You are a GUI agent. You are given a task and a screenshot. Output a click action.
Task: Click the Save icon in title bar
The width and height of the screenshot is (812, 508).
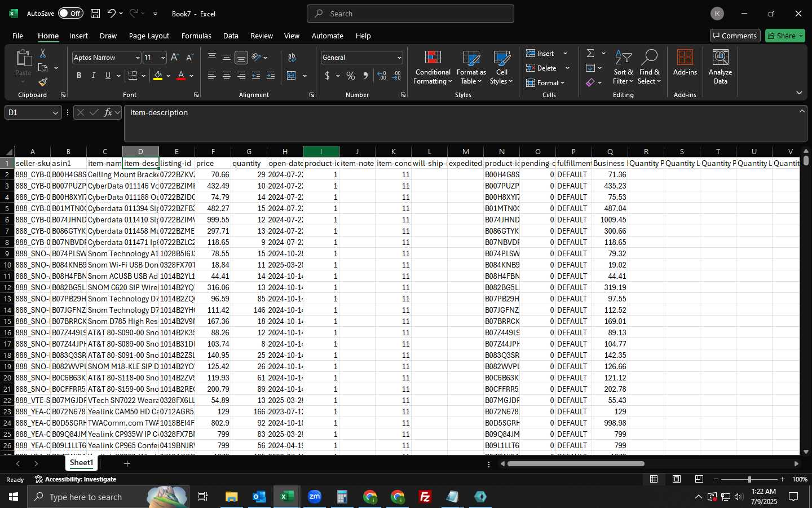point(95,14)
